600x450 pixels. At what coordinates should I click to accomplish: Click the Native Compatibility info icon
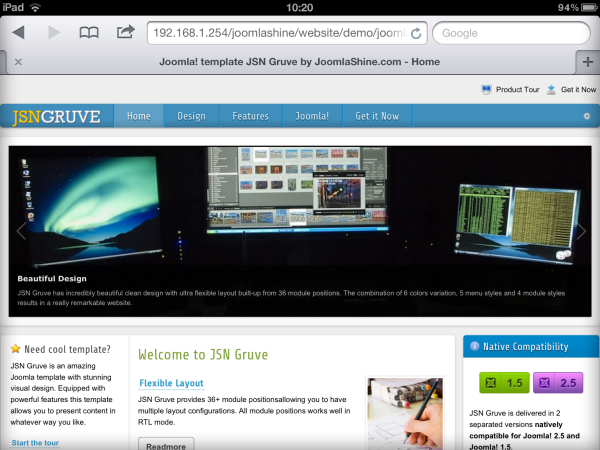coord(474,346)
